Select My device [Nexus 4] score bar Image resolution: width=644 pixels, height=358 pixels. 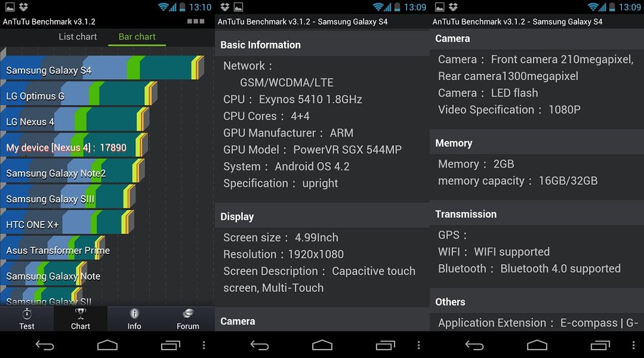74,145
